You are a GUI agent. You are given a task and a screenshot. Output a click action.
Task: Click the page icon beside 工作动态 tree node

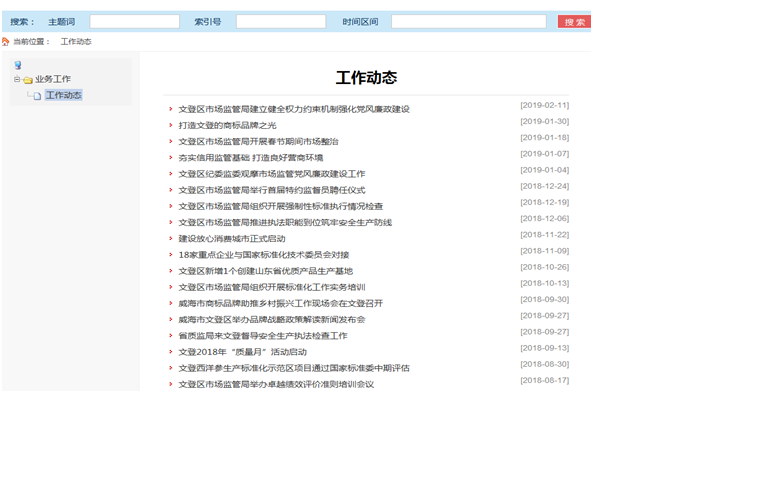(37, 96)
